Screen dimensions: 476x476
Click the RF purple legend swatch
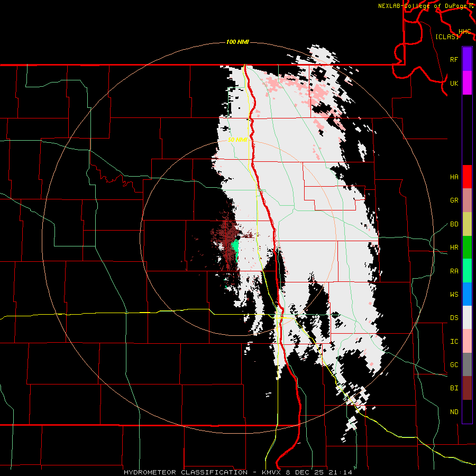tap(467, 59)
